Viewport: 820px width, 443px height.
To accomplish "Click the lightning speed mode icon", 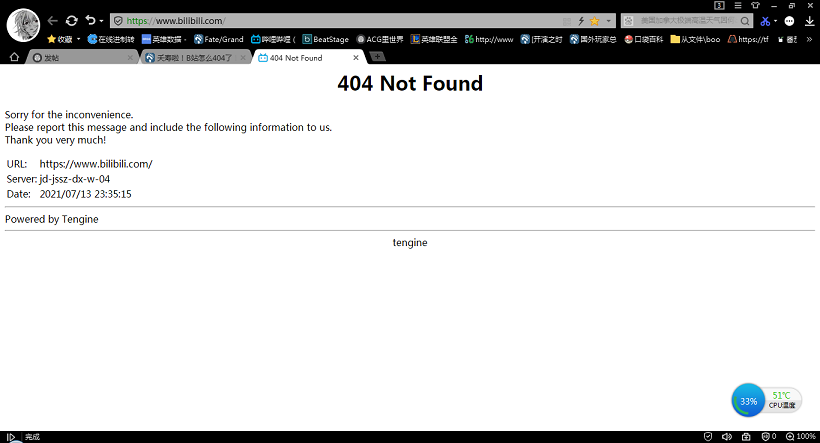I will click(x=581, y=21).
